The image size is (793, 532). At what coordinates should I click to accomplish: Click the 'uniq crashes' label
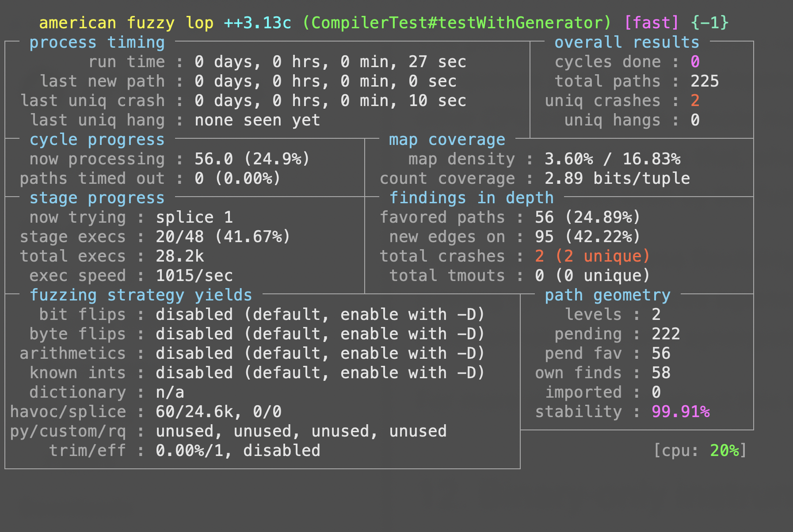click(x=603, y=101)
